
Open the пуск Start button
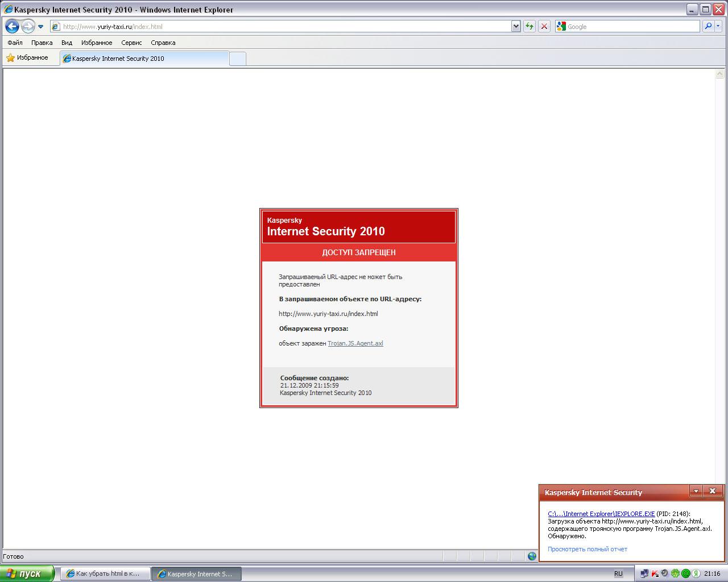point(27,573)
